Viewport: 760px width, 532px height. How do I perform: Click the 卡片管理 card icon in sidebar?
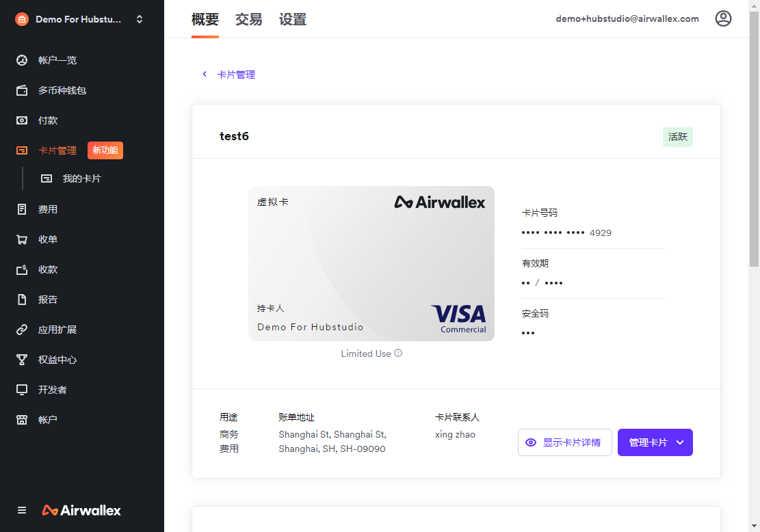pyautogui.click(x=22, y=150)
